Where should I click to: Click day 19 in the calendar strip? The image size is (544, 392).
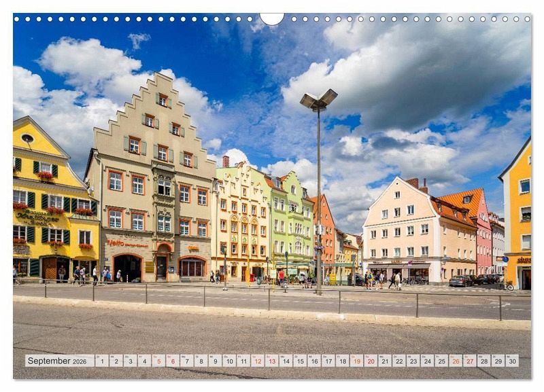point(356,361)
